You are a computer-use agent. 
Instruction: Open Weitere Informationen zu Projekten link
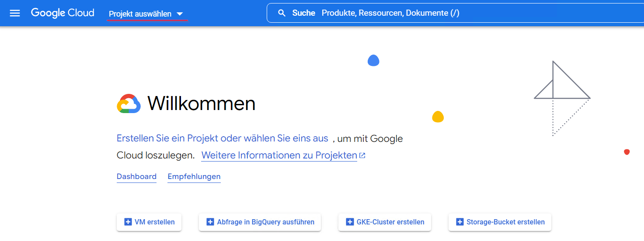point(279,155)
